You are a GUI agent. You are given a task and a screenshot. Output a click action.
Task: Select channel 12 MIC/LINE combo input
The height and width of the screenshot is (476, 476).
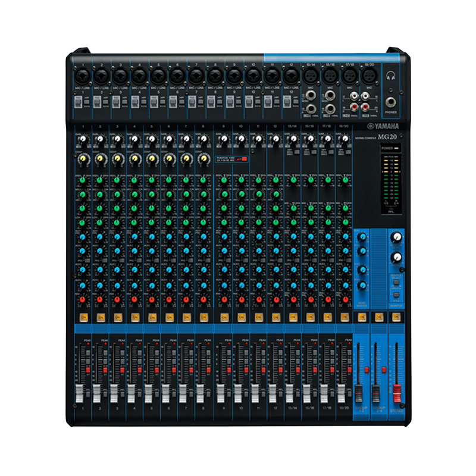(291, 76)
